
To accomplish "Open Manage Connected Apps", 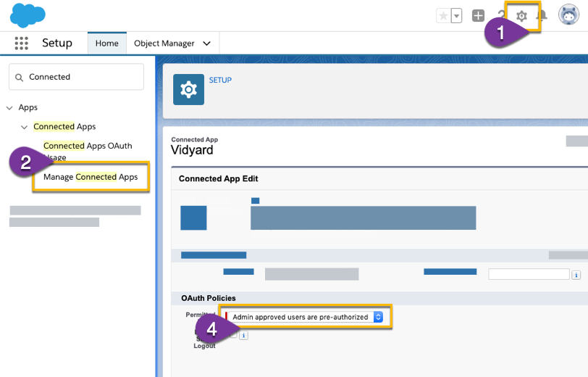I will pyautogui.click(x=91, y=177).
